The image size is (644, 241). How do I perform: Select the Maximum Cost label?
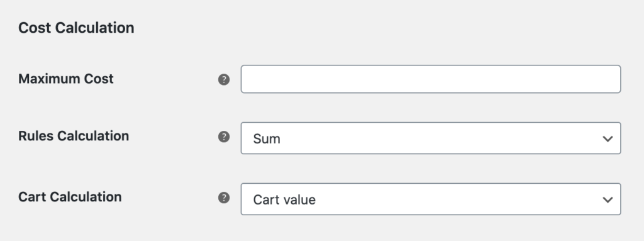65,79
